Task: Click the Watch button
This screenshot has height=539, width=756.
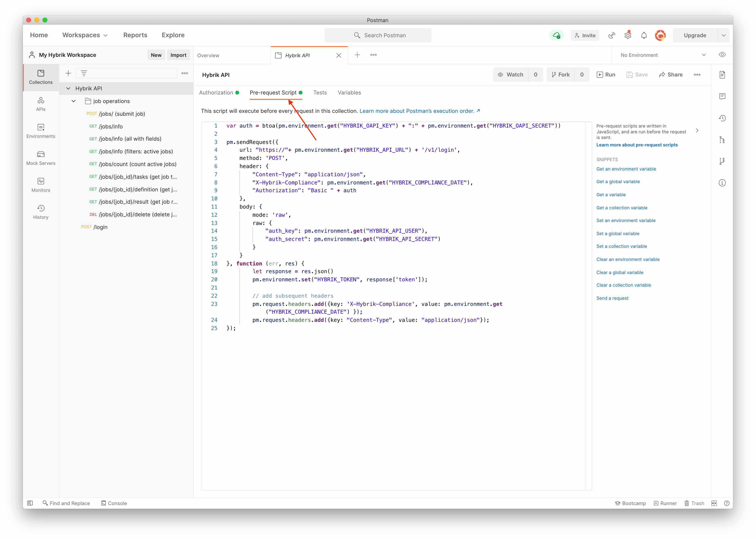Action: 511,75
